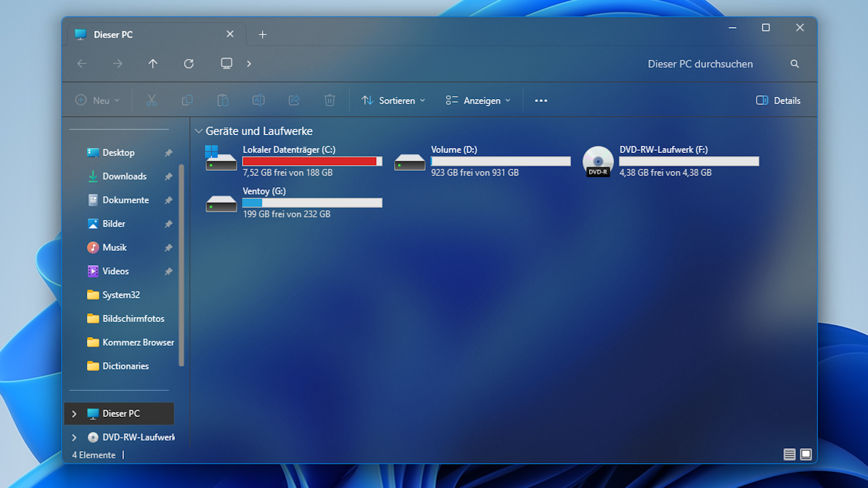Click '4,38 GB frei von 4,38 GB' text

click(x=665, y=172)
